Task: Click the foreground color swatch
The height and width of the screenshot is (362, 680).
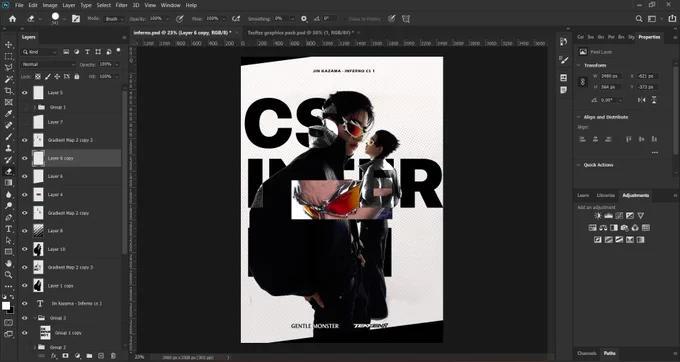Action: pos(6,306)
